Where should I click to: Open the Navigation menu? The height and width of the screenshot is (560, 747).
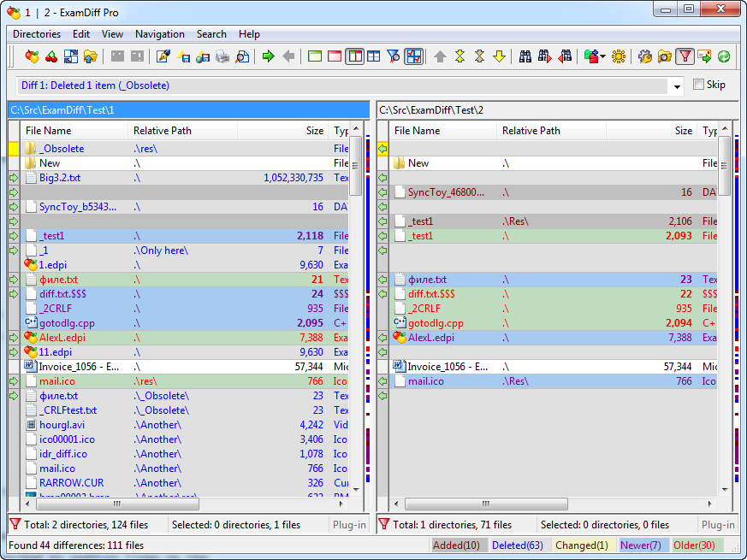click(160, 34)
